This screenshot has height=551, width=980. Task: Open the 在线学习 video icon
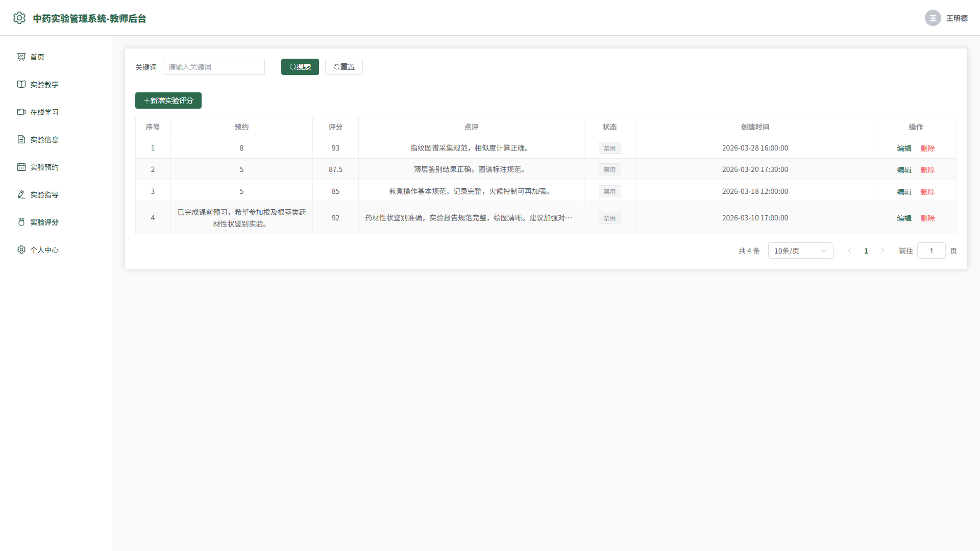click(21, 112)
